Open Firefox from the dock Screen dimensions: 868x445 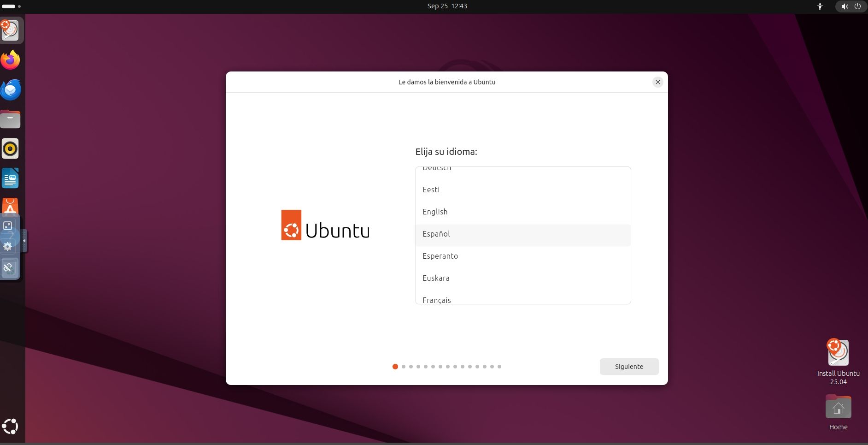pos(10,60)
